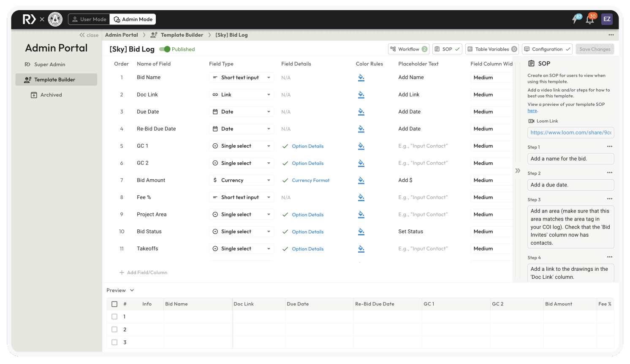Click Save Changes button
The width and height of the screenshot is (630, 364).
(595, 49)
